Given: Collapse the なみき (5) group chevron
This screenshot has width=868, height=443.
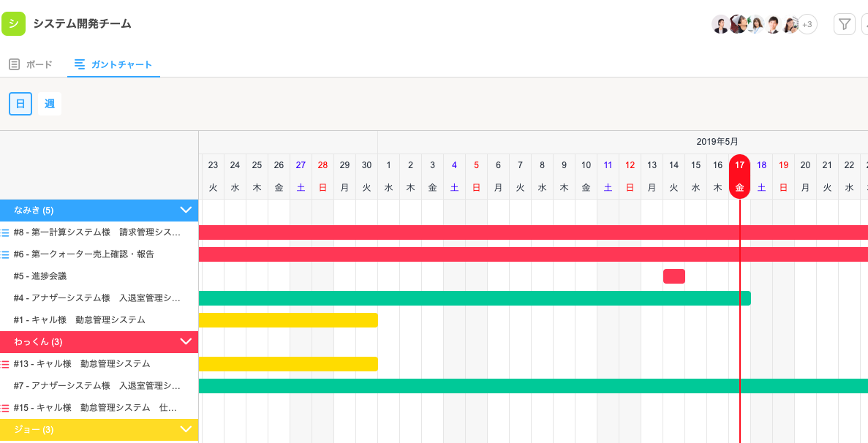Looking at the screenshot, I should (186, 210).
